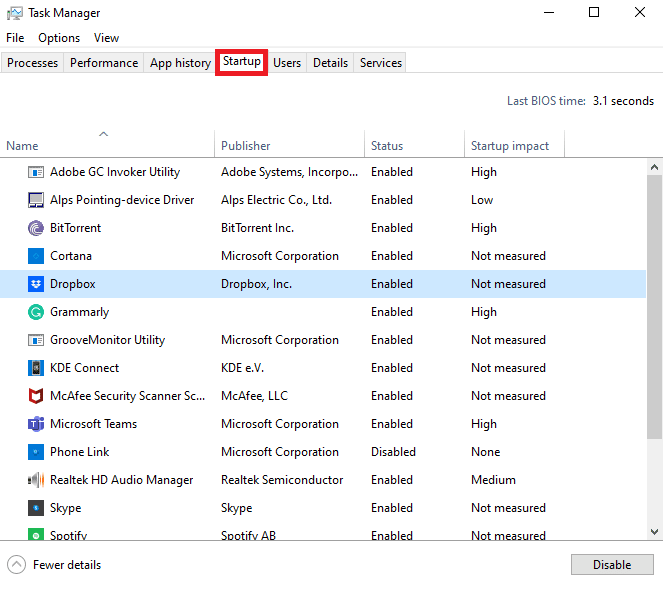Select the GrooveMonitor Utility name
Viewport: 663px width, 589px height.
point(107,340)
